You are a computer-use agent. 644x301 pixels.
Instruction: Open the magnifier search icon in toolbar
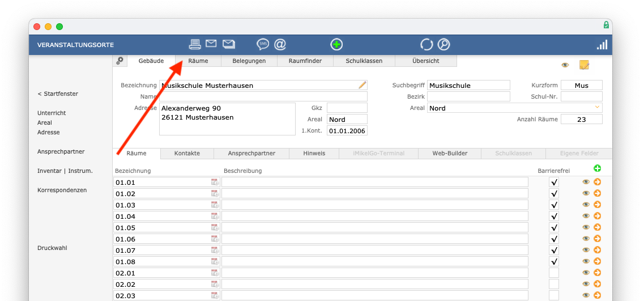pyautogui.click(x=444, y=44)
